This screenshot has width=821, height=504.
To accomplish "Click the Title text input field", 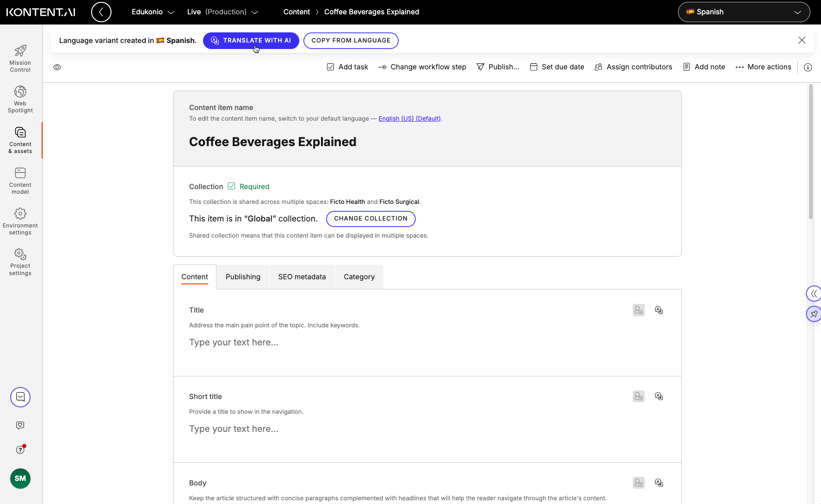I will [x=324, y=342].
